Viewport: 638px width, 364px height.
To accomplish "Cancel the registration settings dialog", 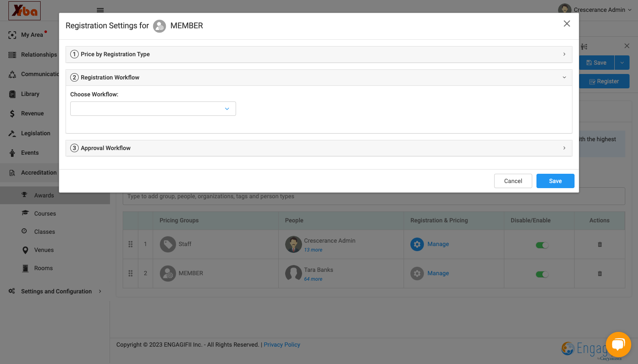I will [513, 181].
